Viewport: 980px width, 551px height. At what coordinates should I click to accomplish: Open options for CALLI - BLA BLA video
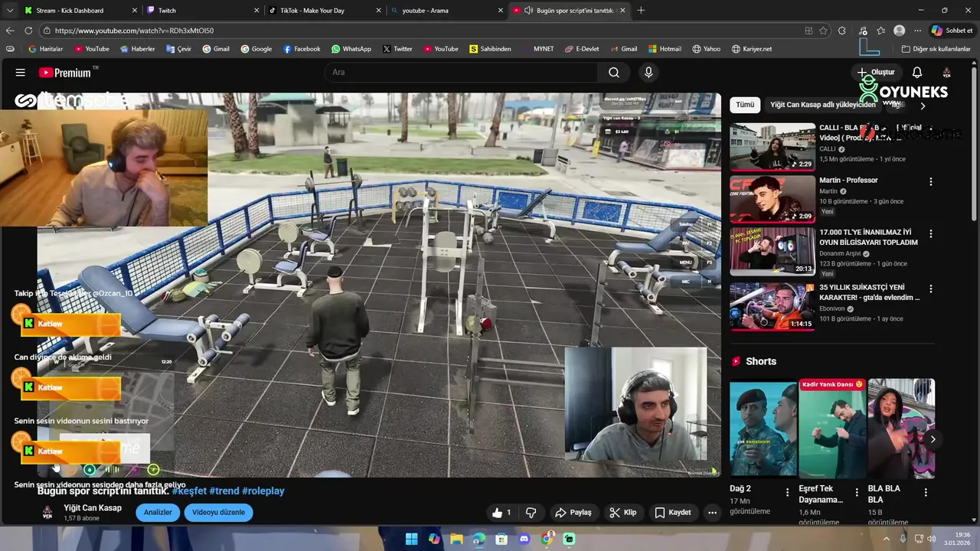click(x=931, y=129)
